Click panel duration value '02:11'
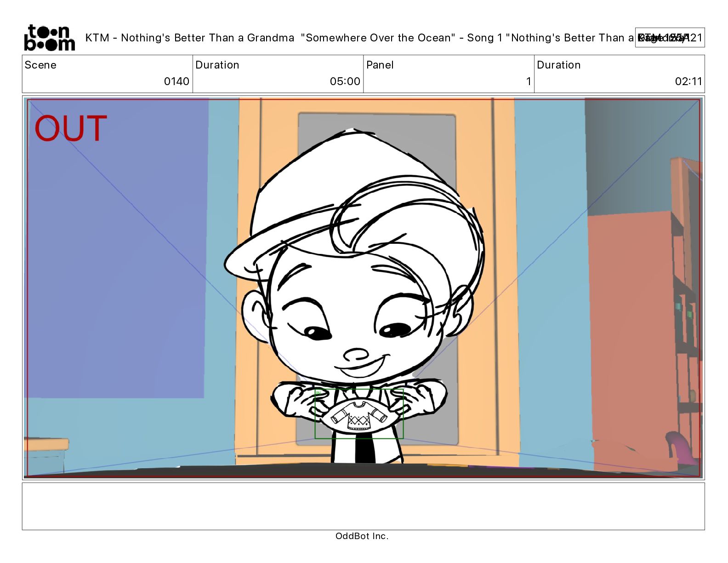This screenshot has width=728, height=563. 688,81
